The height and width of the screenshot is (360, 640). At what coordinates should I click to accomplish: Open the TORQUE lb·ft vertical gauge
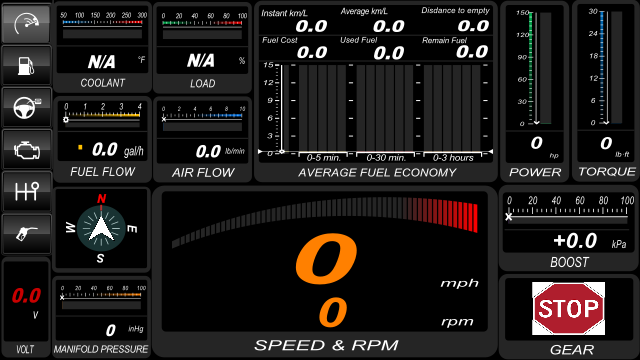(x=606, y=91)
